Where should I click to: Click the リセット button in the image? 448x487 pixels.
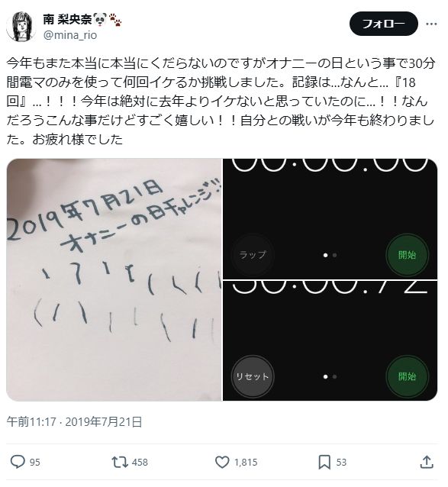(x=253, y=376)
